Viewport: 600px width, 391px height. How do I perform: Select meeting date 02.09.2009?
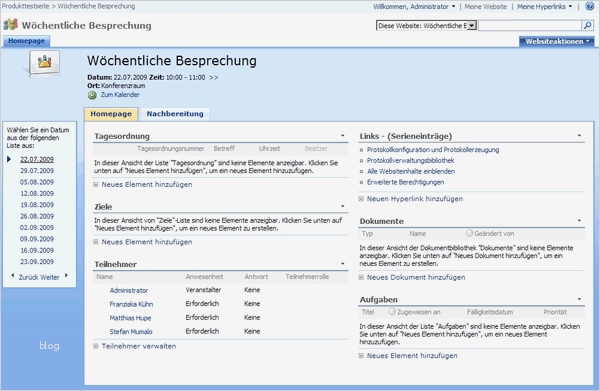(37, 227)
